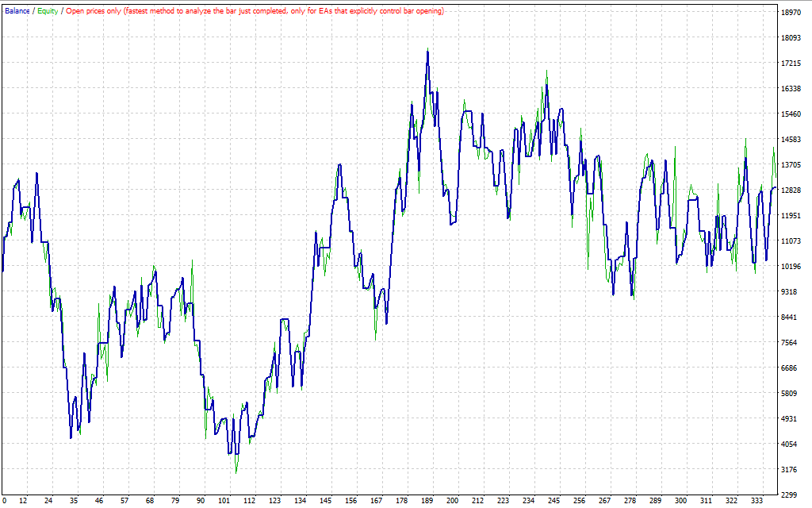The height and width of the screenshot is (508, 812).
Task: Select the 333 mark on the horizontal axis
Action: click(756, 501)
